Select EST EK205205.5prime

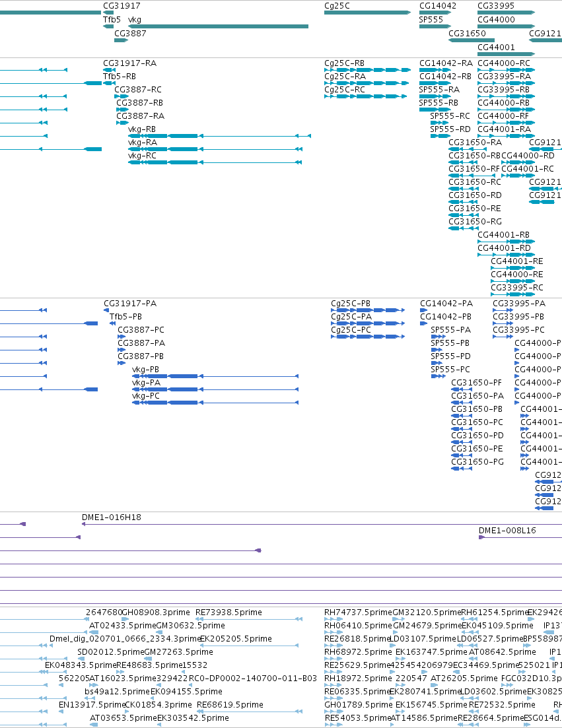pyautogui.click(x=236, y=638)
